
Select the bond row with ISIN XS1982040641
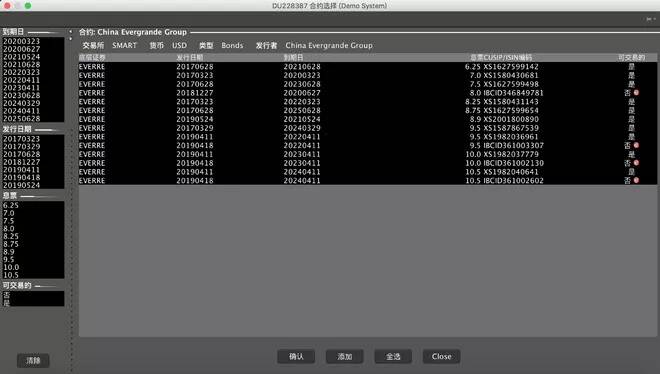coord(367,172)
